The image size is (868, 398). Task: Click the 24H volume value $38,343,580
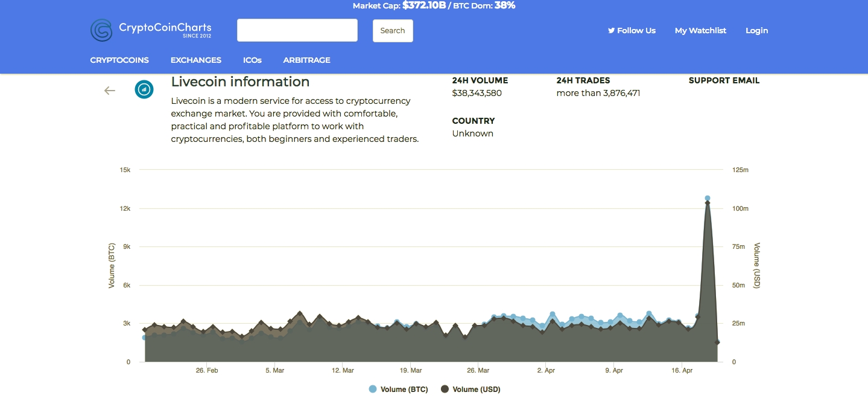477,93
